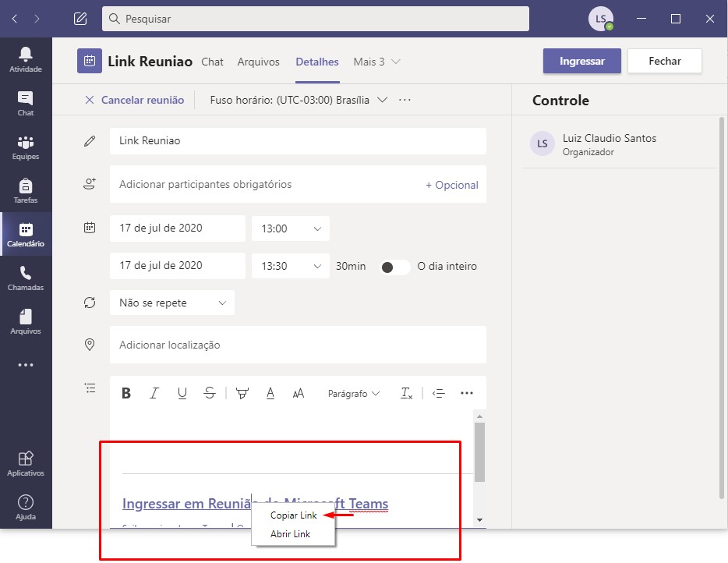The image size is (728, 563).
Task: Open more meeting options ellipsis
Action: click(x=405, y=100)
